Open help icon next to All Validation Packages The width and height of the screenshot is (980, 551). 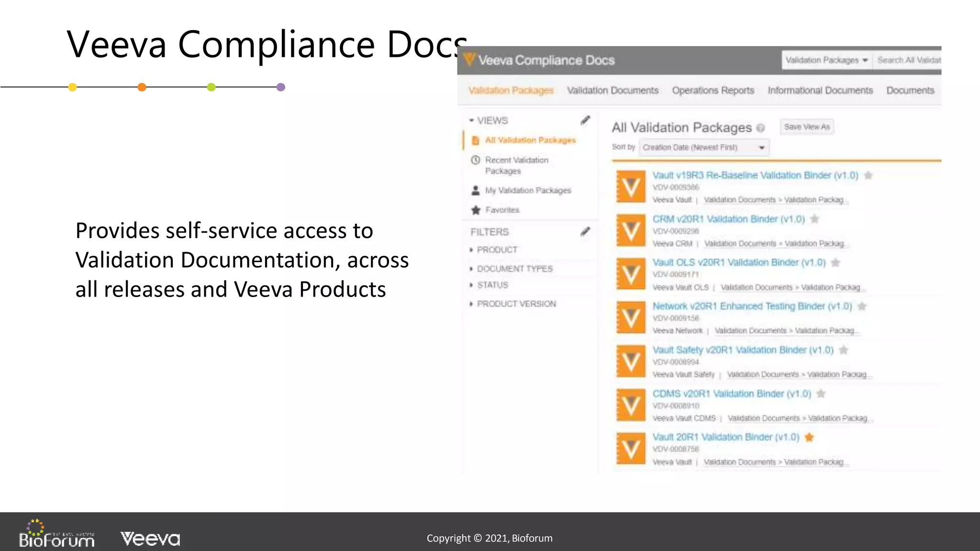point(761,128)
